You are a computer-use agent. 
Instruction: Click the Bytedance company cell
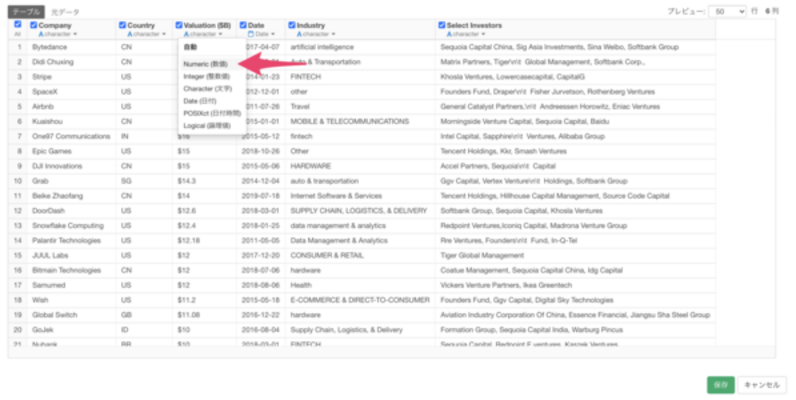tap(50, 47)
